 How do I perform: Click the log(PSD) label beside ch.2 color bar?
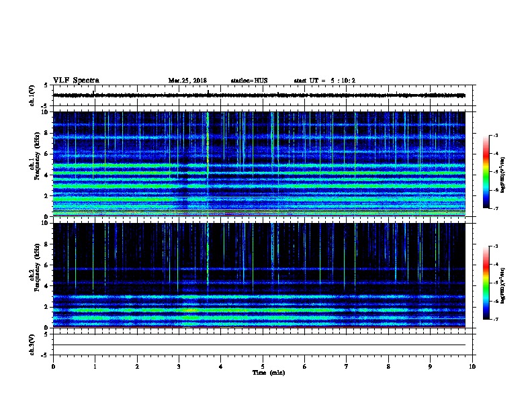[x=502, y=285]
